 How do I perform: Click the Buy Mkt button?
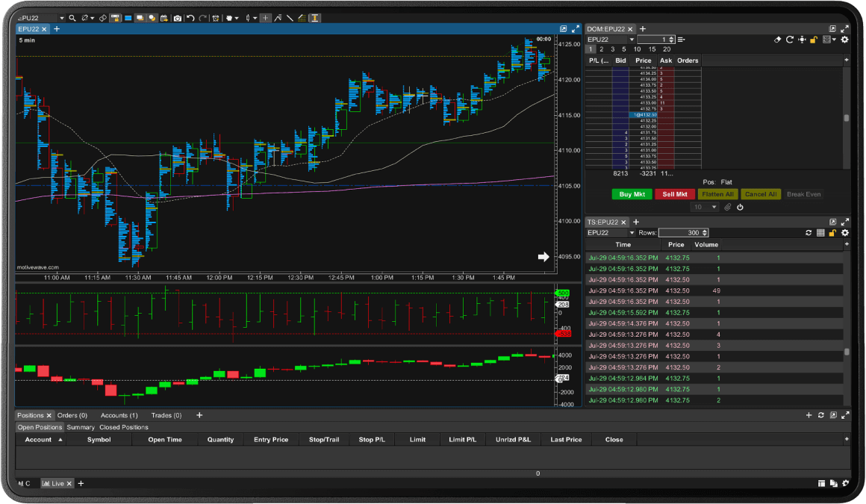pyautogui.click(x=632, y=195)
